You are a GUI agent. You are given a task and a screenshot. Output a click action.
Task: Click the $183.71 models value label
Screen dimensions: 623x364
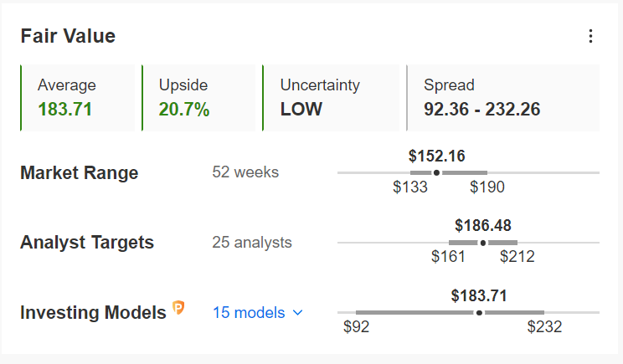pos(479,295)
